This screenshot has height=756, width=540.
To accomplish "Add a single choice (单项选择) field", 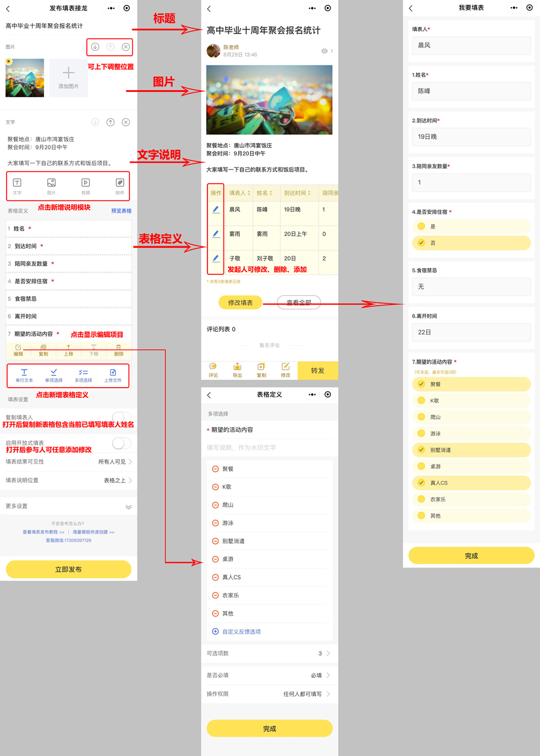I will 53,375.
